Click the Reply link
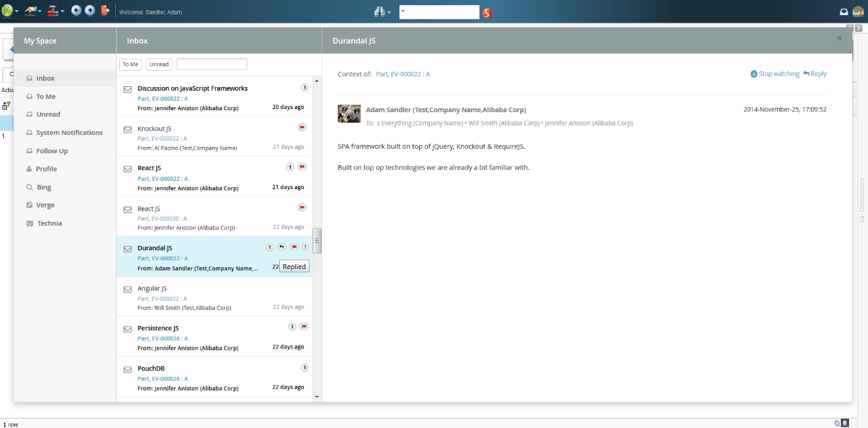This screenshot has height=428, width=868. (815, 74)
